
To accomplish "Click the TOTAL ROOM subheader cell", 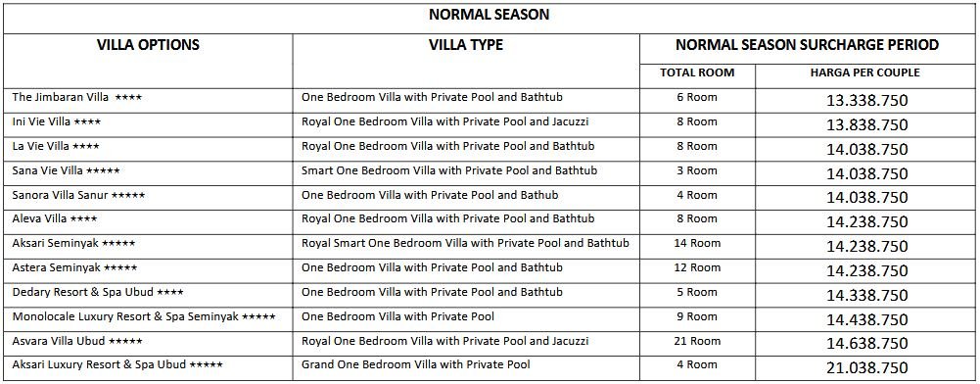I will 697,73.
